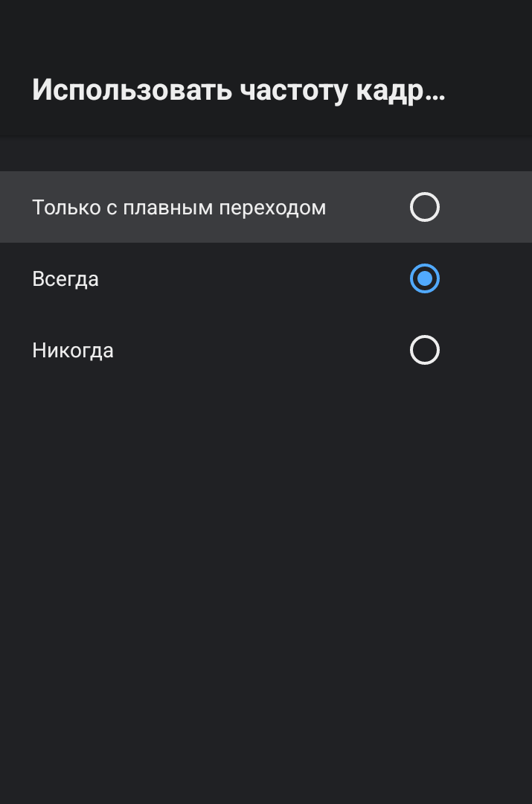Select the 'Только с плавным переходом' radio button
The image size is (532, 804).
point(424,207)
